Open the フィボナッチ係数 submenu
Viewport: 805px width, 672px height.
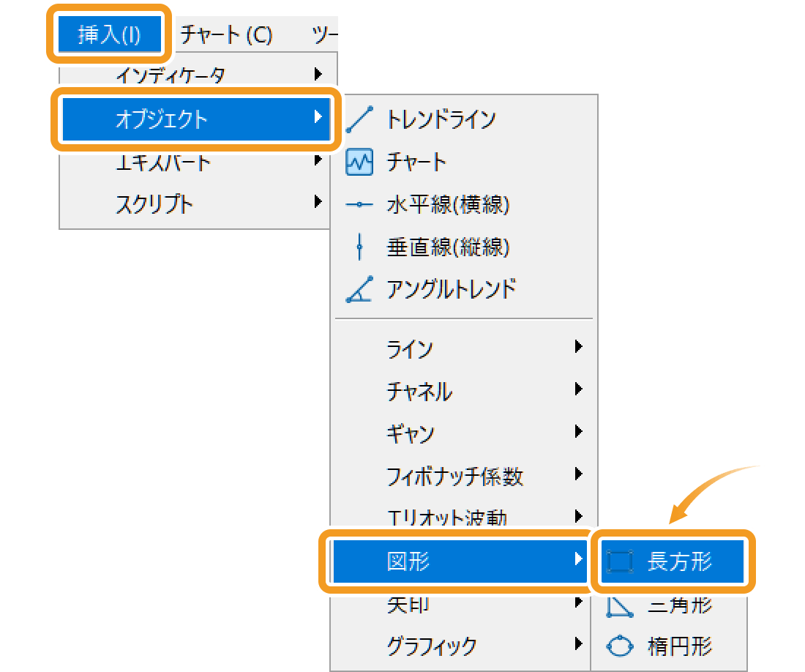(465, 477)
